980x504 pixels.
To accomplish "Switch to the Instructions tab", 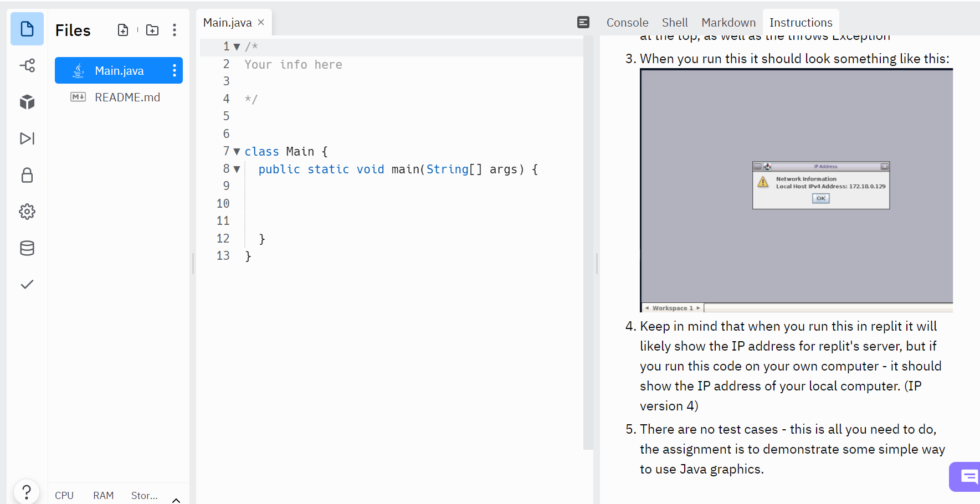I will point(801,23).
